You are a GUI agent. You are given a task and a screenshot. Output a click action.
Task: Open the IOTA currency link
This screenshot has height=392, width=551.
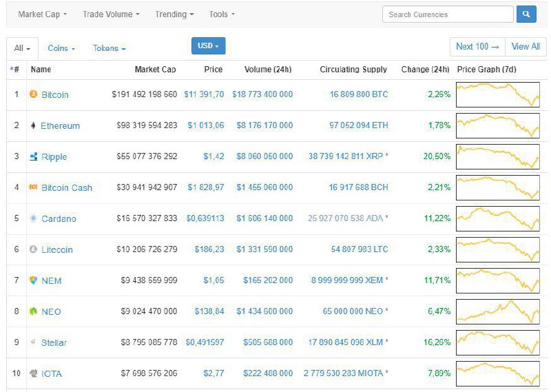51,373
